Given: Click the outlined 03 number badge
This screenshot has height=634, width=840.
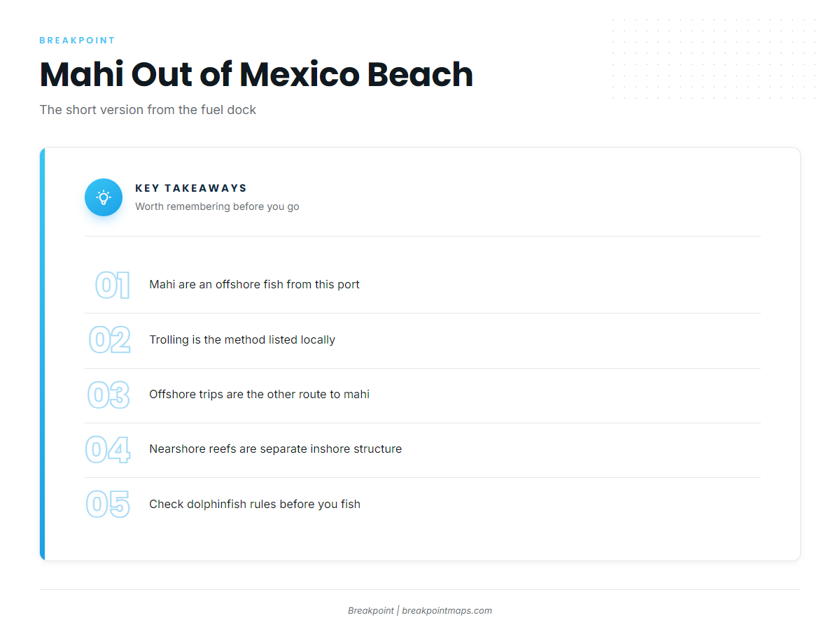Looking at the screenshot, I should pyautogui.click(x=108, y=395).
